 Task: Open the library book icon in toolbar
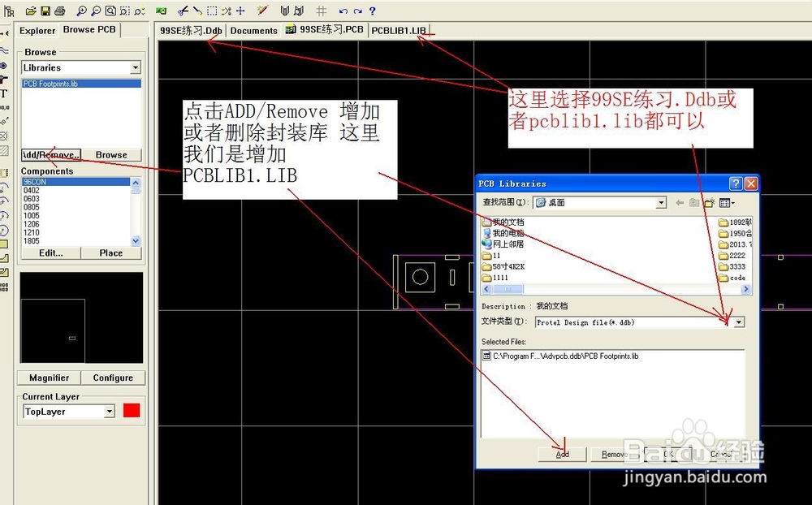pyautogui.click(x=284, y=11)
